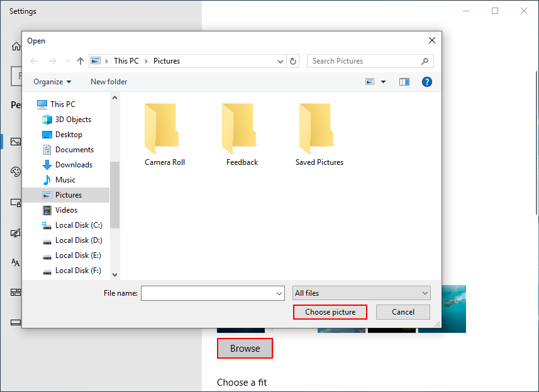Open the Organize menu
Viewport: 539px width, 392px height.
(52, 82)
